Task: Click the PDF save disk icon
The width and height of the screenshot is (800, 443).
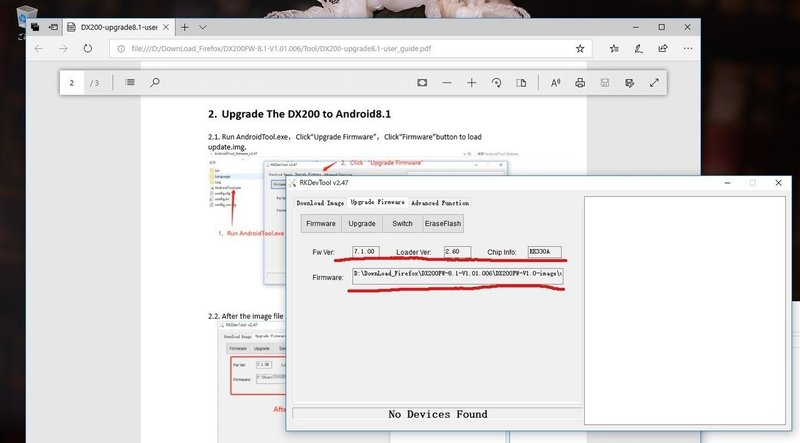Action: coord(605,83)
